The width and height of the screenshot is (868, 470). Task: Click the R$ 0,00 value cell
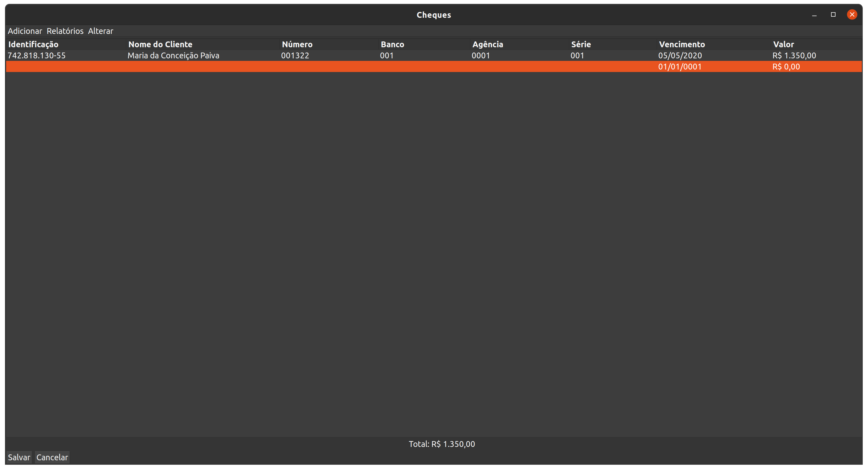(786, 67)
